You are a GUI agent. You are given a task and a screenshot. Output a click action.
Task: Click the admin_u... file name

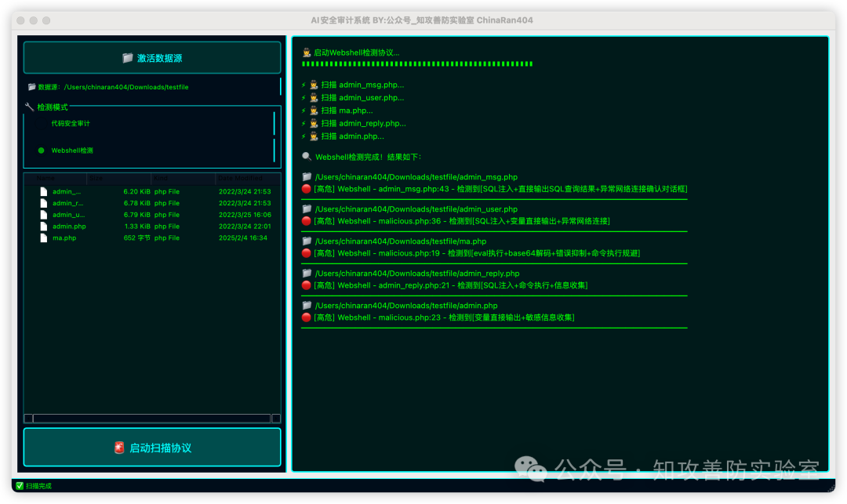click(68, 215)
